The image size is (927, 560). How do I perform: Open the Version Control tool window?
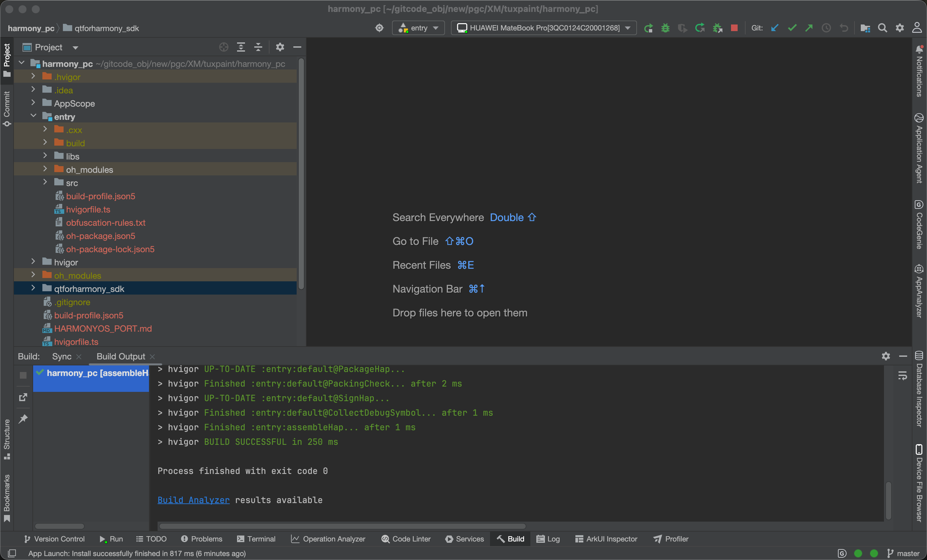tap(54, 539)
